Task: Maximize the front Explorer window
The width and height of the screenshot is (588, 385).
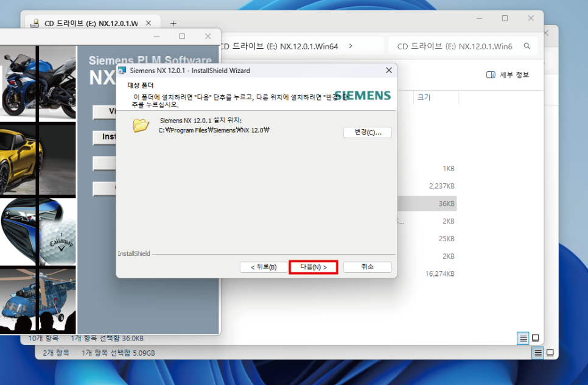Action: click(505, 18)
